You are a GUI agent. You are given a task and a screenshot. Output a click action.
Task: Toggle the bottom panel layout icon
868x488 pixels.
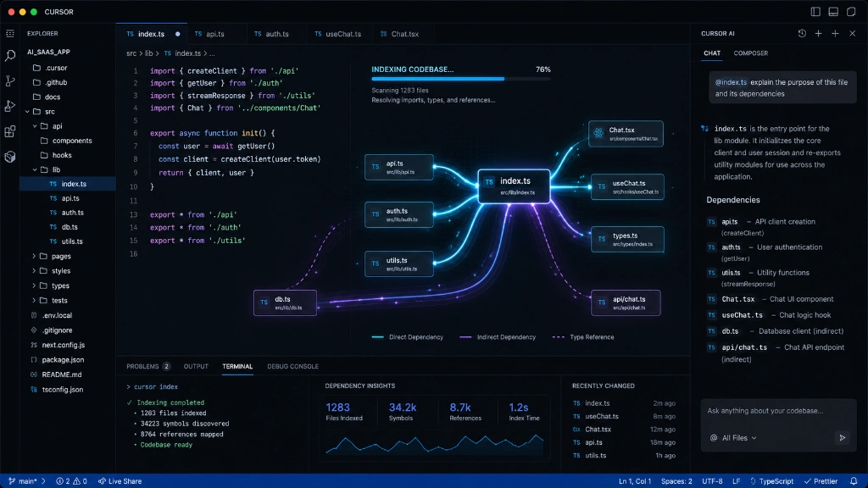click(833, 12)
